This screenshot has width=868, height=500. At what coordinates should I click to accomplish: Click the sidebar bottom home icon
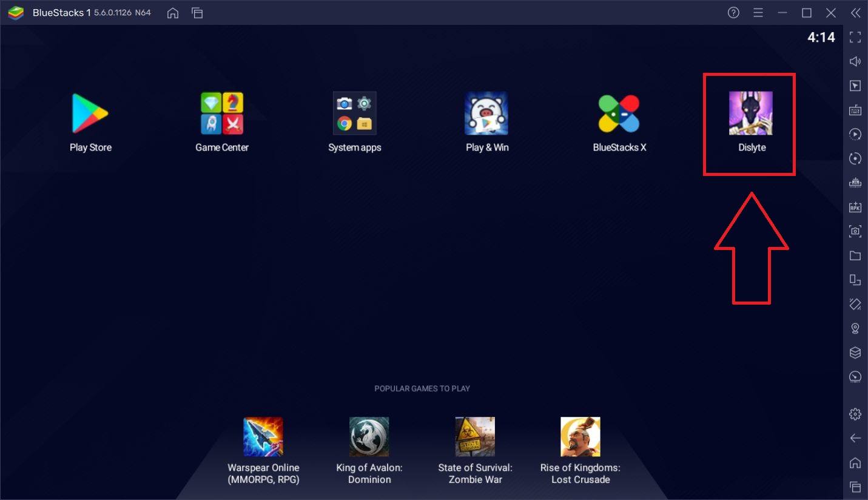point(855,462)
